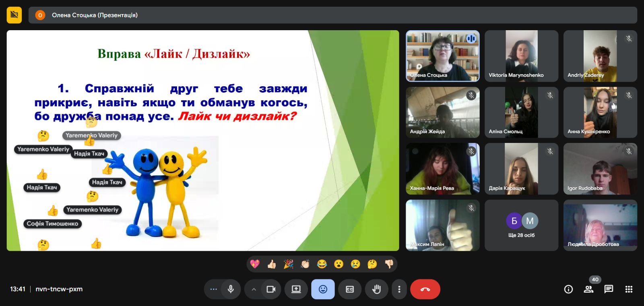The width and height of the screenshot is (644, 306).
Task: Show the participants list of 40 people
Action: tap(589, 289)
